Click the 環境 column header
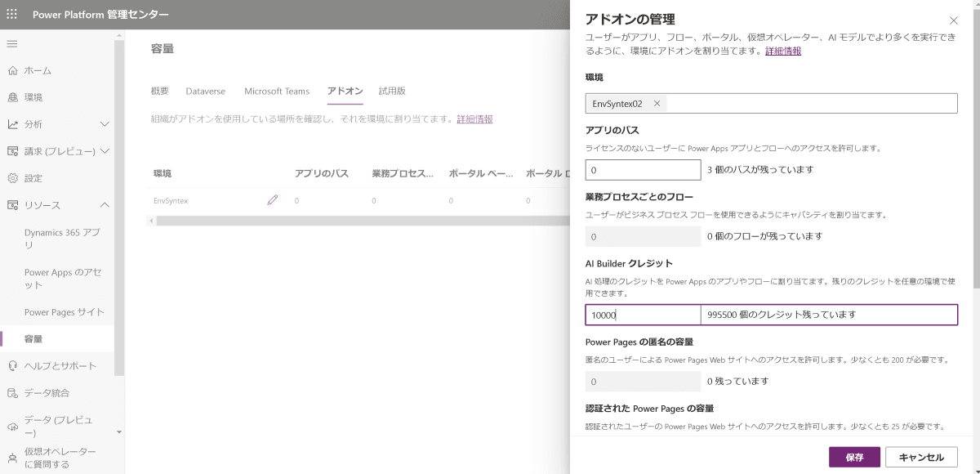Image resolution: width=980 pixels, height=474 pixels. pyautogui.click(x=163, y=174)
